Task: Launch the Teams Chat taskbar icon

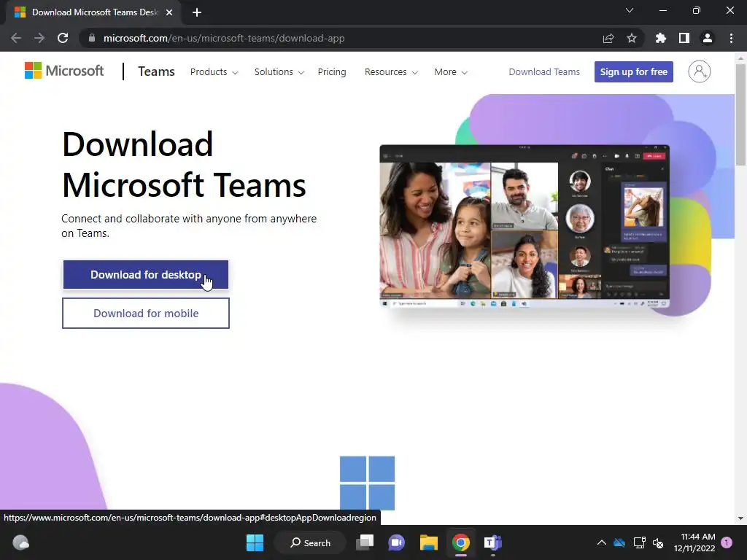Action: [396, 542]
